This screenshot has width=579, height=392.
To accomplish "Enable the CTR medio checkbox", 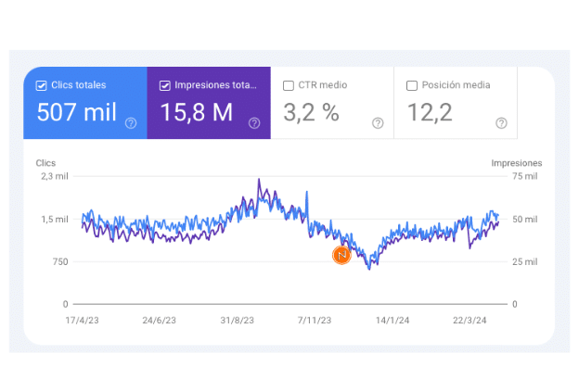I will 289,85.
